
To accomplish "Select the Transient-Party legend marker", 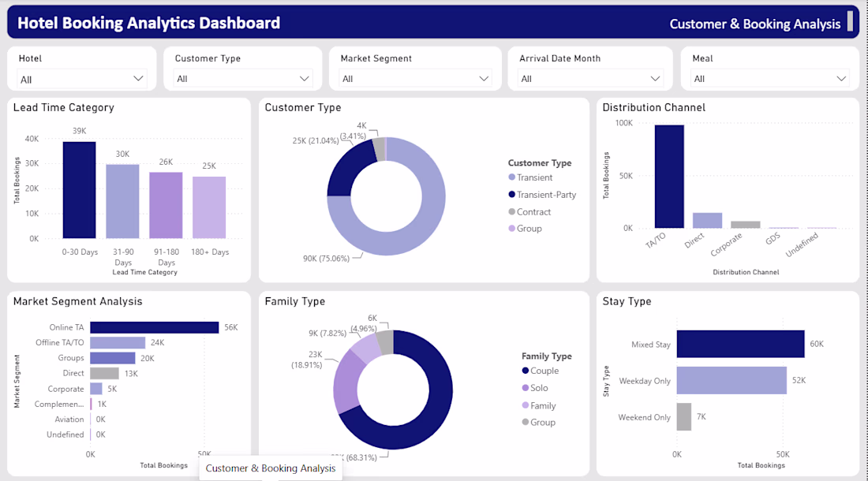I will tap(511, 195).
